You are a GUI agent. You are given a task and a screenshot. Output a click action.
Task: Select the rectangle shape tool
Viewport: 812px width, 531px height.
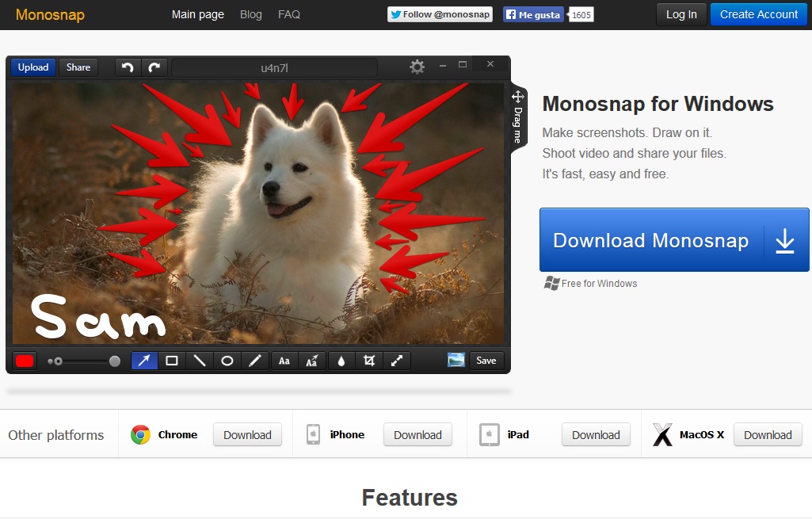[x=172, y=361]
